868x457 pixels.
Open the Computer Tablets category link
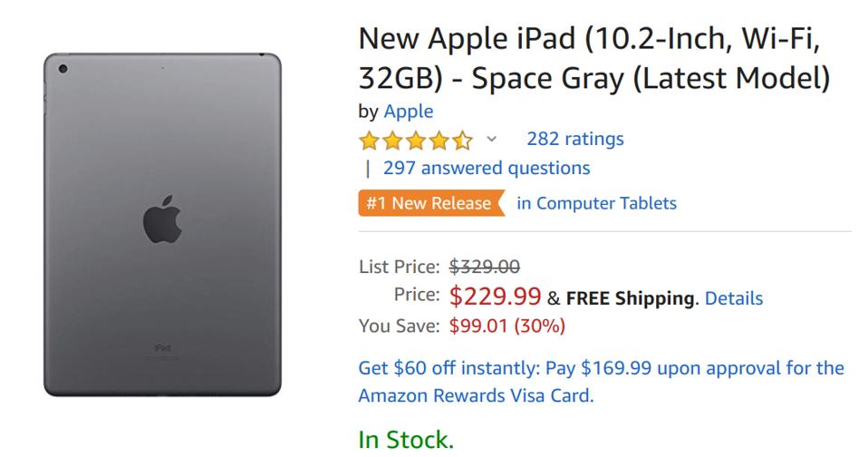[596, 203]
